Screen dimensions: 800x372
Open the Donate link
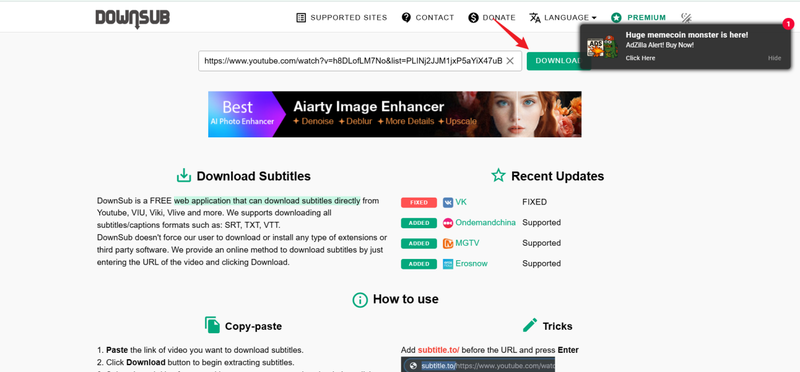[x=499, y=18]
